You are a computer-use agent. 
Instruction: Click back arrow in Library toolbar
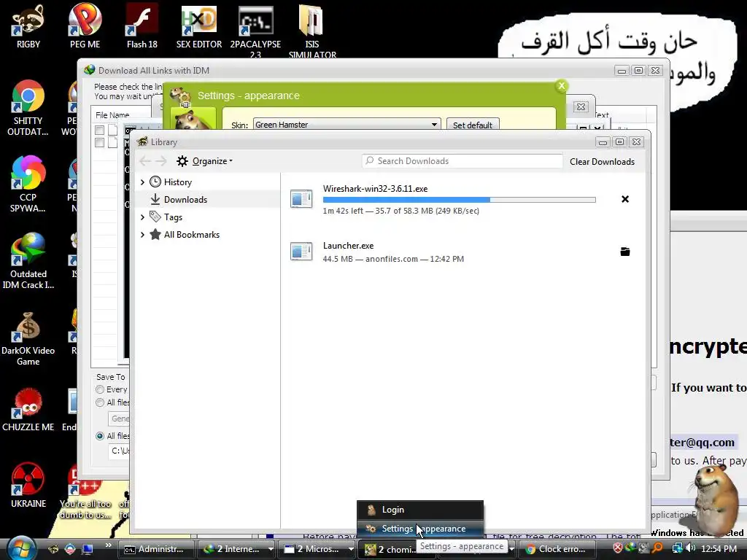point(145,161)
